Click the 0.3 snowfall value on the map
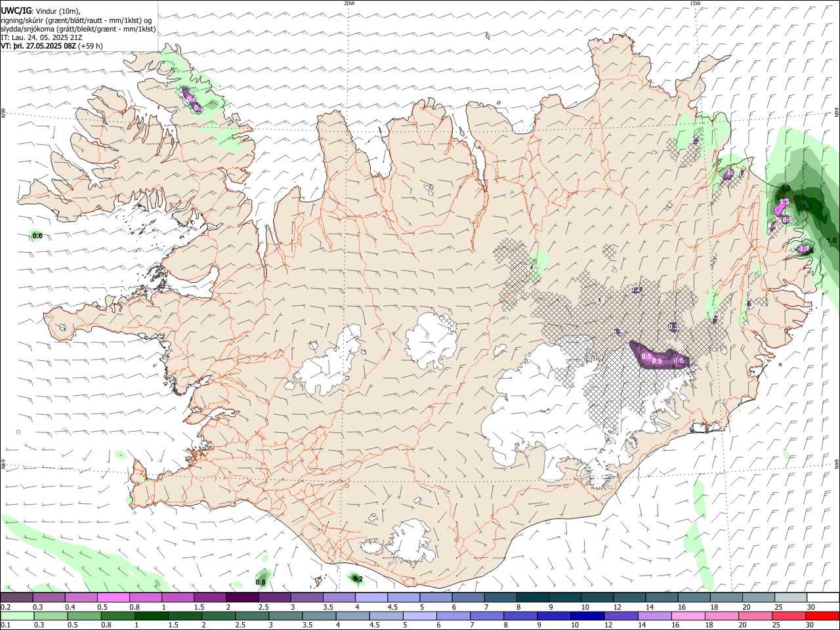 (x=673, y=326)
